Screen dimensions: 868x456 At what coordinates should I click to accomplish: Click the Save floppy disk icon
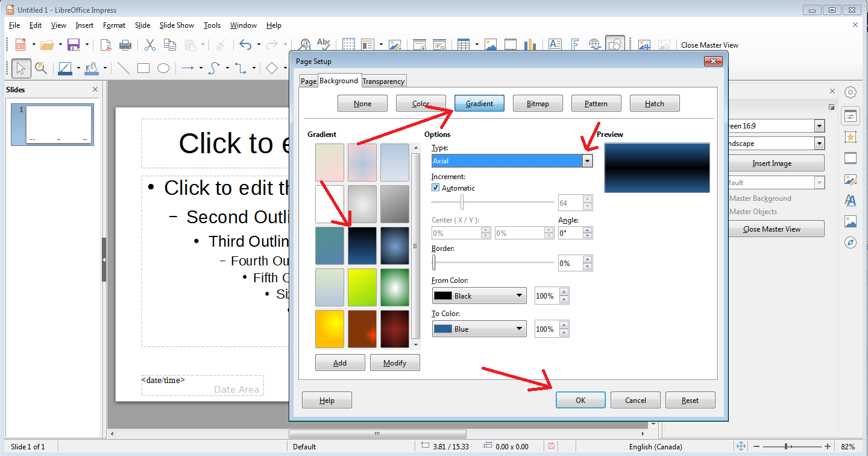74,45
